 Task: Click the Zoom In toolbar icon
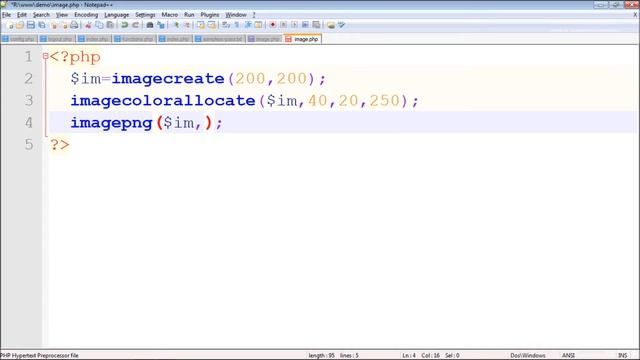[176, 25]
